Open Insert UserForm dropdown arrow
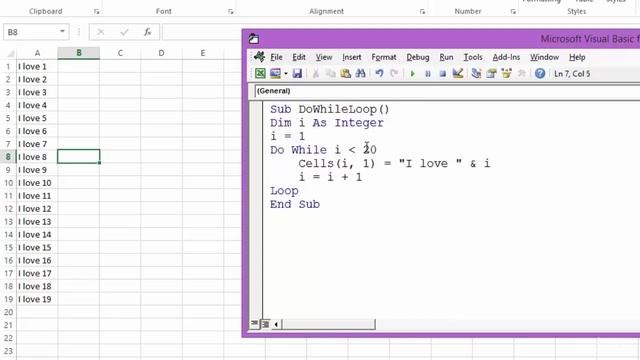The image size is (640, 360). [286, 74]
